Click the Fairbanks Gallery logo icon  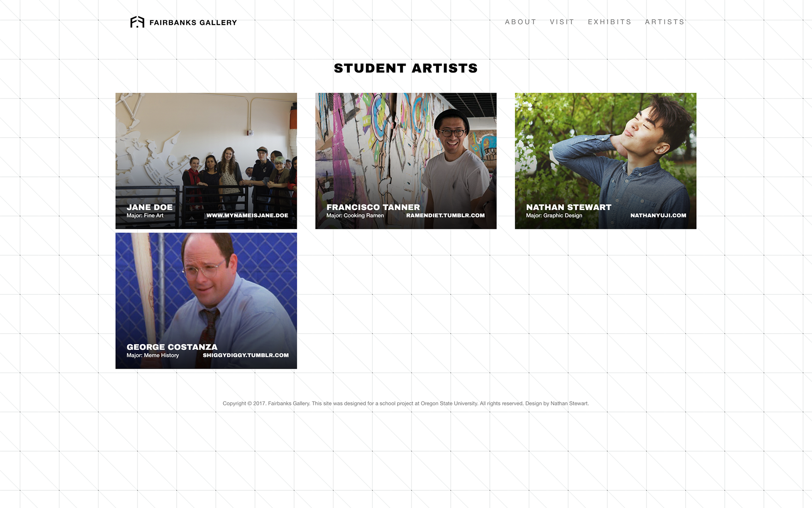coord(137,22)
